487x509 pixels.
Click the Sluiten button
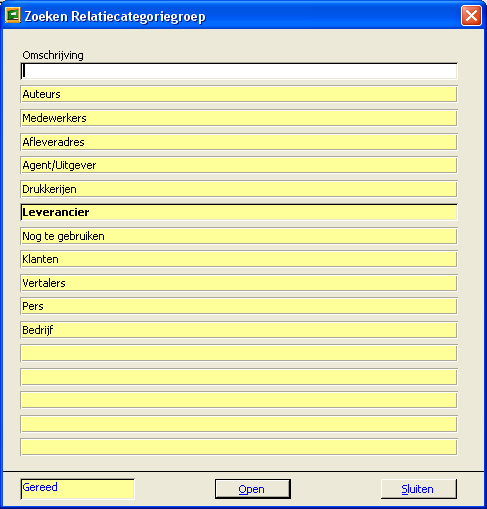[419, 489]
